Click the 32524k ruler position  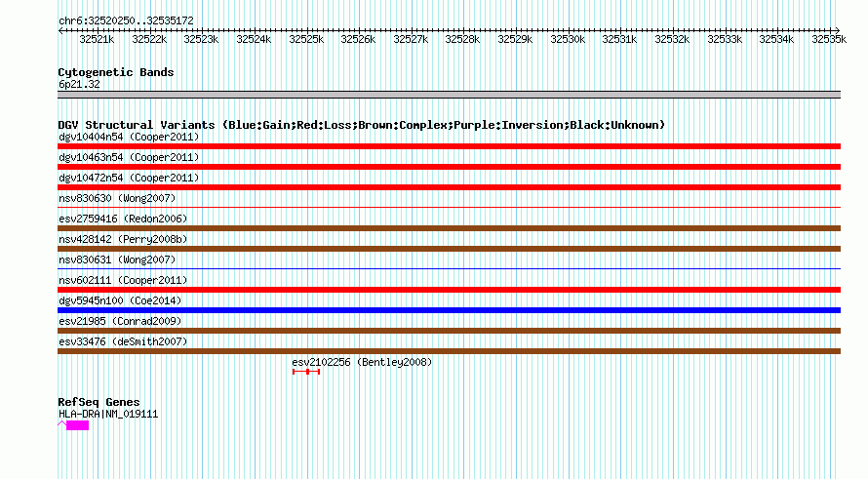[x=255, y=39]
